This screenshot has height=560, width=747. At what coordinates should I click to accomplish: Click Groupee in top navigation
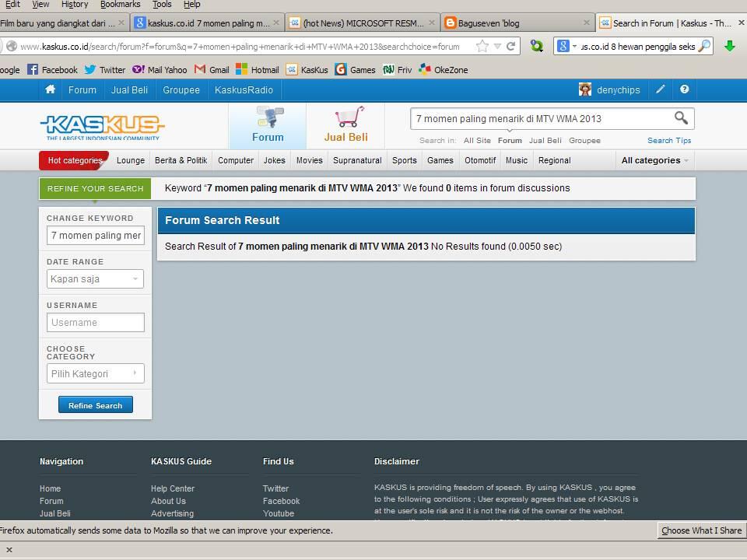pyautogui.click(x=181, y=90)
